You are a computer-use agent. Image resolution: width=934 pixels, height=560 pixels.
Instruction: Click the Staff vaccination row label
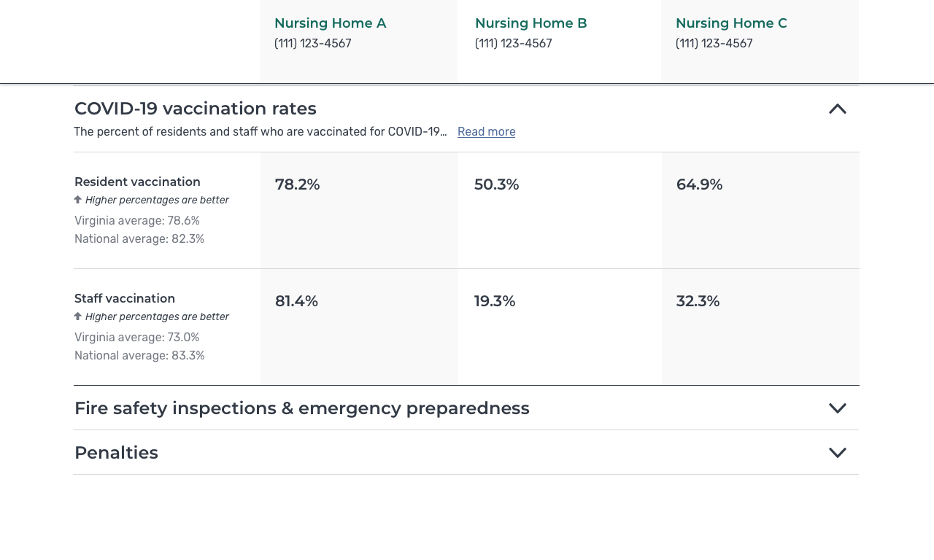point(125,299)
